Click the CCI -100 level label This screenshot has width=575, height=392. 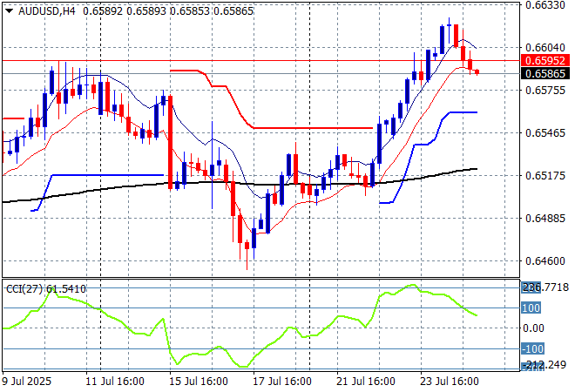[x=533, y=348]
